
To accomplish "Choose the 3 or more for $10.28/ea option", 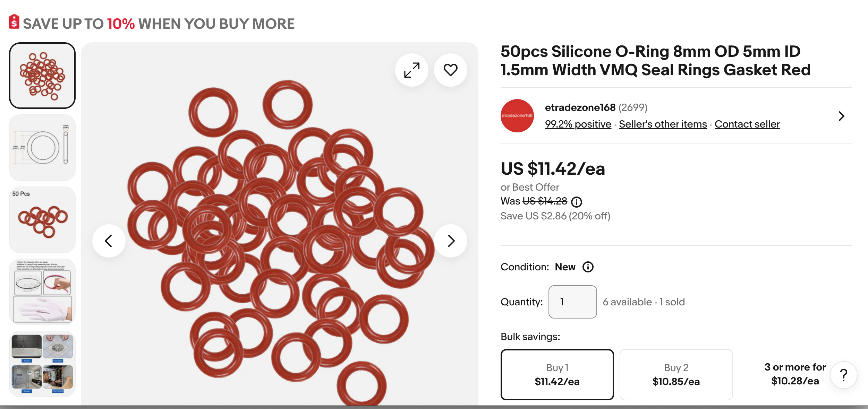I will tap(795, 374).
